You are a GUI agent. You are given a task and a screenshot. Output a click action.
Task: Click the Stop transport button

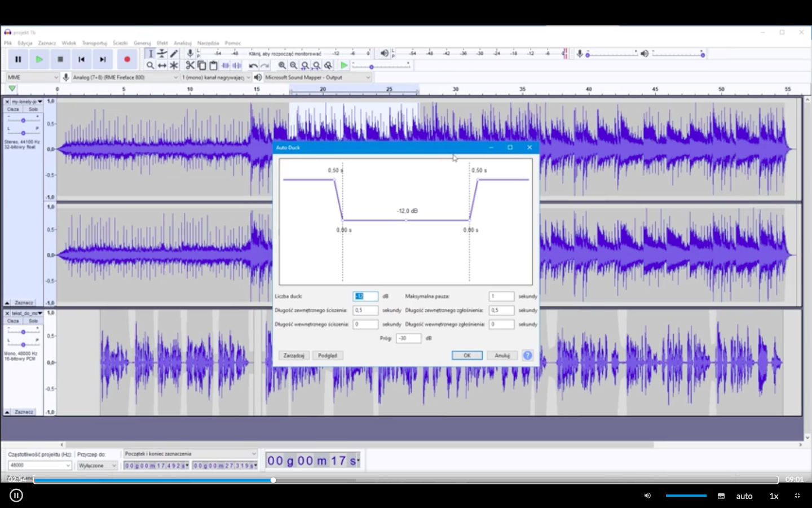click(x=60, y=59)
